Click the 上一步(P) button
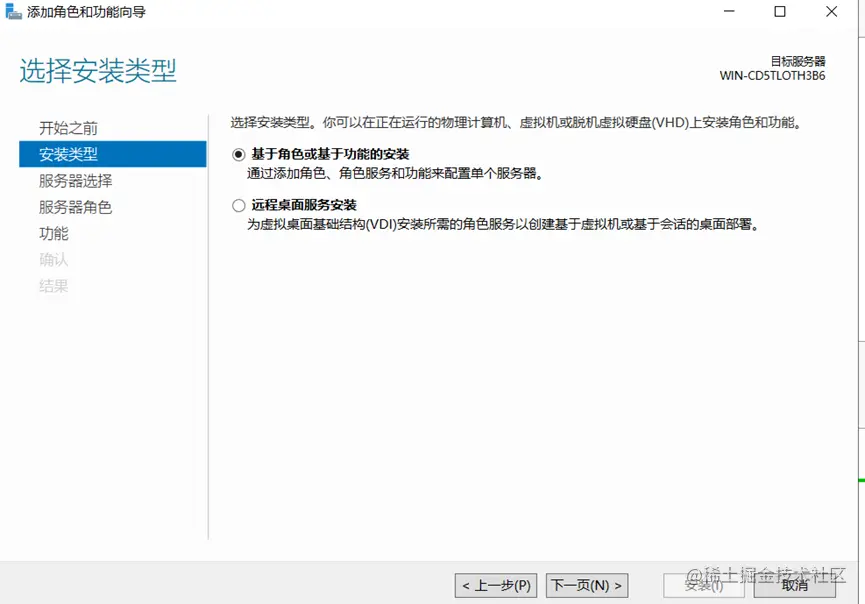 point(496,585)
